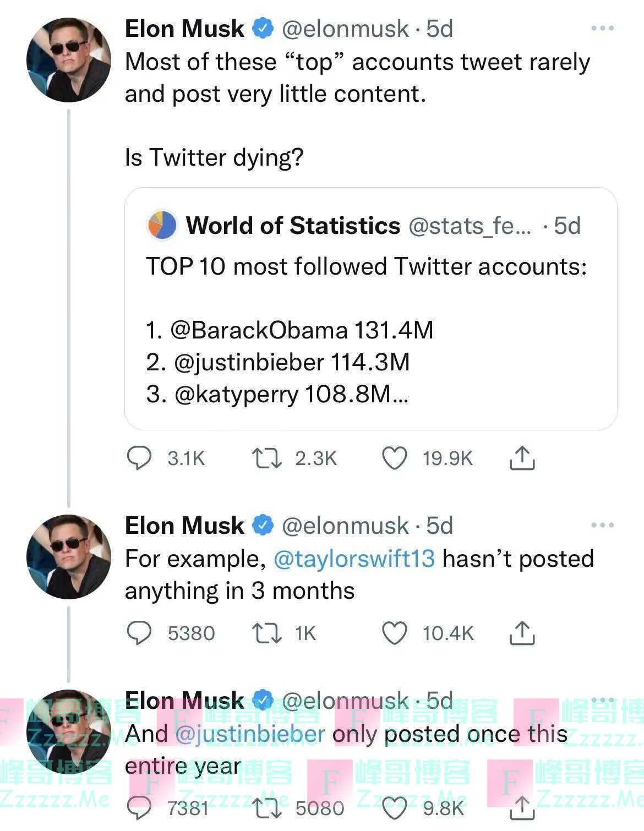Viewport: 644px width, 831px height.
Task: Share the taylorswift13 tweet
Action: click(522, 633)
